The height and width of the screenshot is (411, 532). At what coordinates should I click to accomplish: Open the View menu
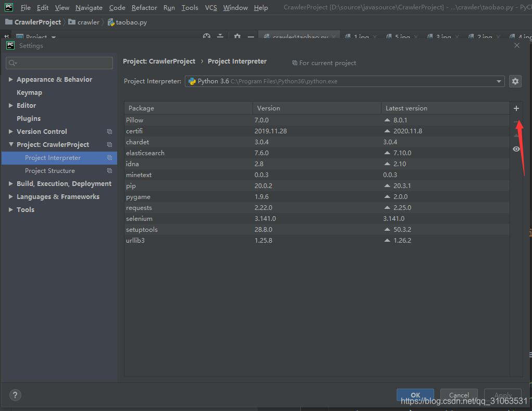pos(62,7)
